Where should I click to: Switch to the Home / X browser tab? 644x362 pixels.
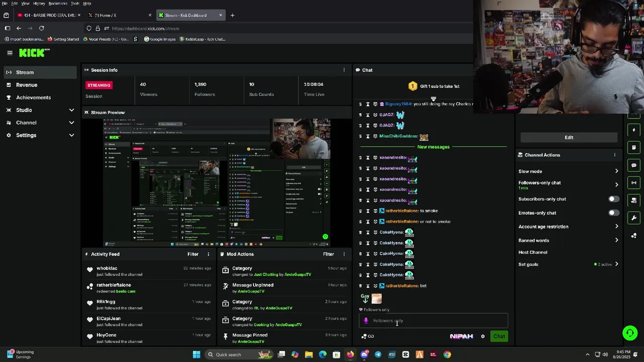coord(120,15)
